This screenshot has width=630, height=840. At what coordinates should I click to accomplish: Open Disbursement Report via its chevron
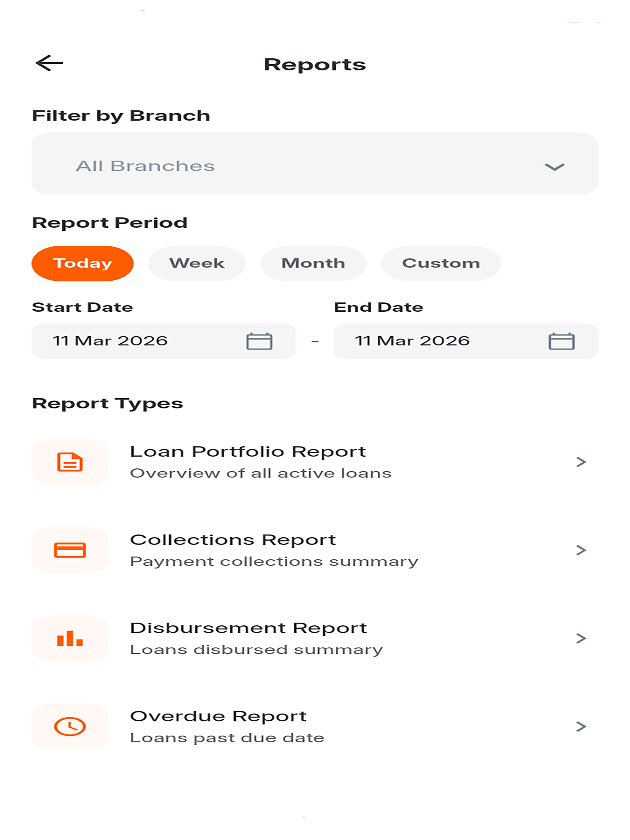[581, 638]
